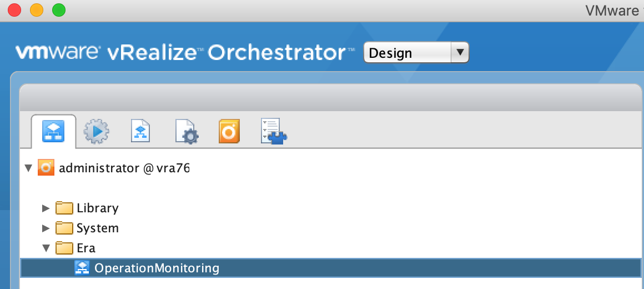Image resolution: width=644 pixels, height=289 pixels.
Task: Open the Workflows tab icon
Action: [53, 131]
